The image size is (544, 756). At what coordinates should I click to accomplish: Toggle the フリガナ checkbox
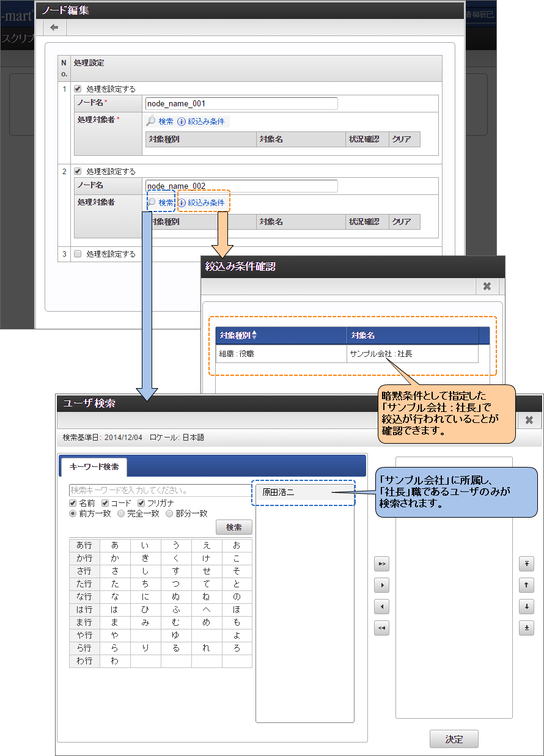point(141,503)
